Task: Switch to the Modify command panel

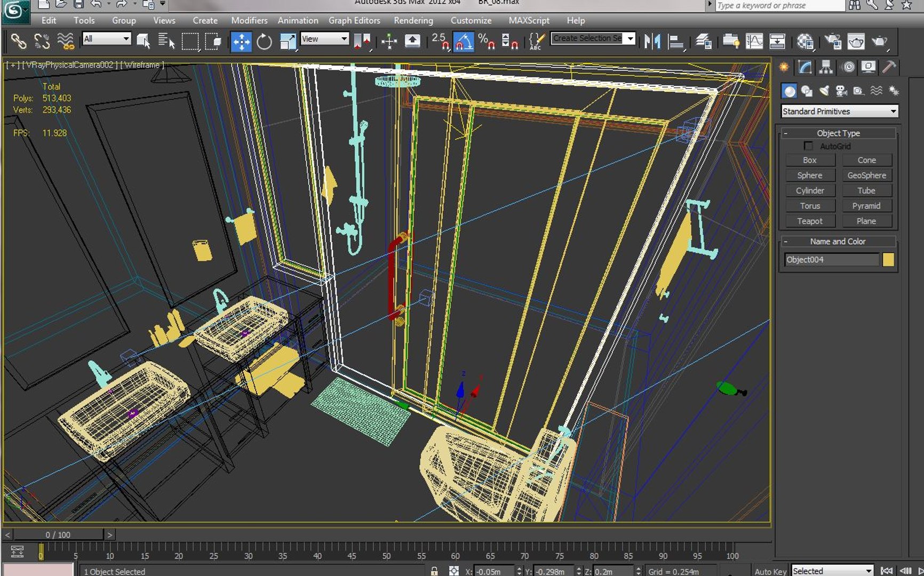Action: pyautogui.click(x=804, y=67)
